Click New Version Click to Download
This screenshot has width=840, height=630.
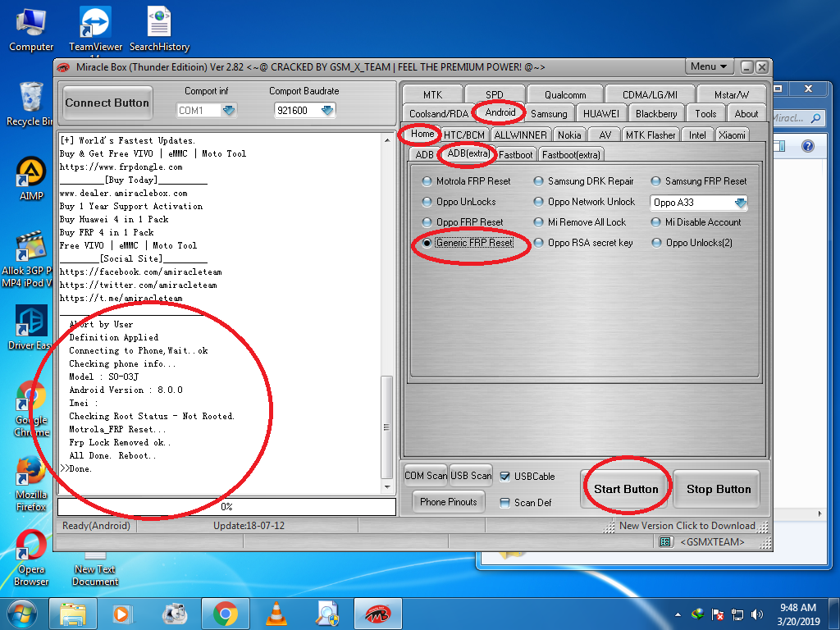pos(687,526)
